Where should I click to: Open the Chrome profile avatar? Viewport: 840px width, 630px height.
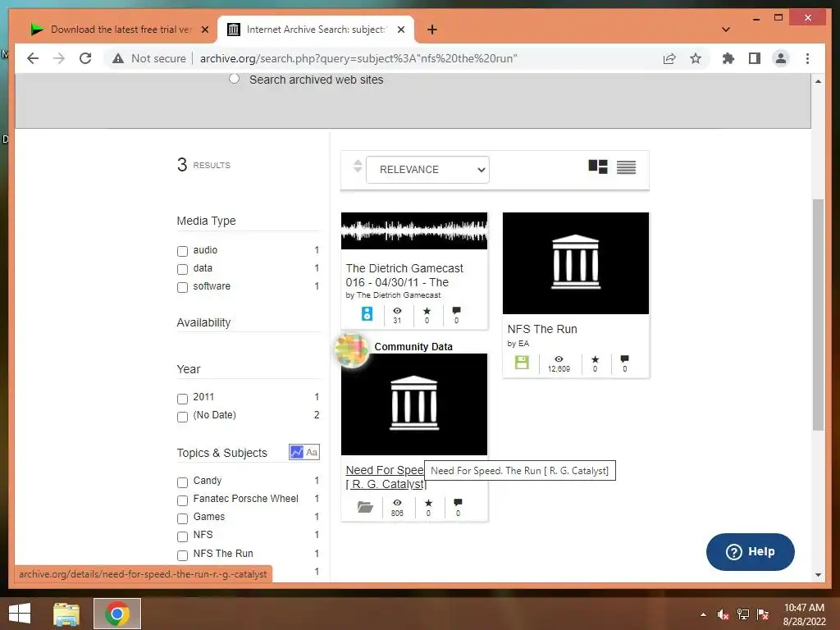[x=781, y=58]
